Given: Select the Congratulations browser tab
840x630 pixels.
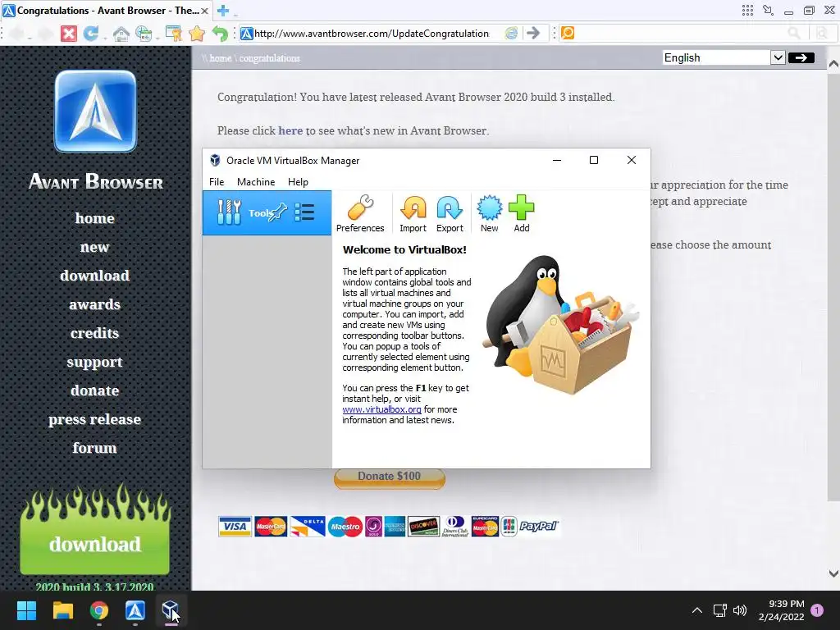Looking at the screenshot, I should tap(106, 11).
